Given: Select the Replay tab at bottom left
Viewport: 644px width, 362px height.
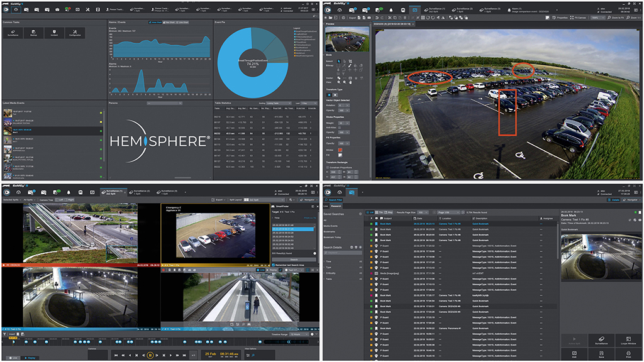Looking at the screenshot, I should 29,357.
